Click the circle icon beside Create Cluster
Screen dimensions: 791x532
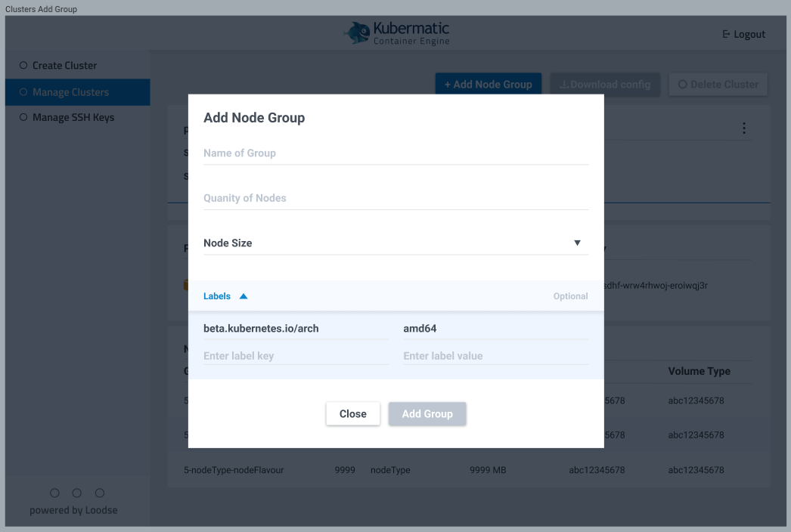[x=23, y=65]
